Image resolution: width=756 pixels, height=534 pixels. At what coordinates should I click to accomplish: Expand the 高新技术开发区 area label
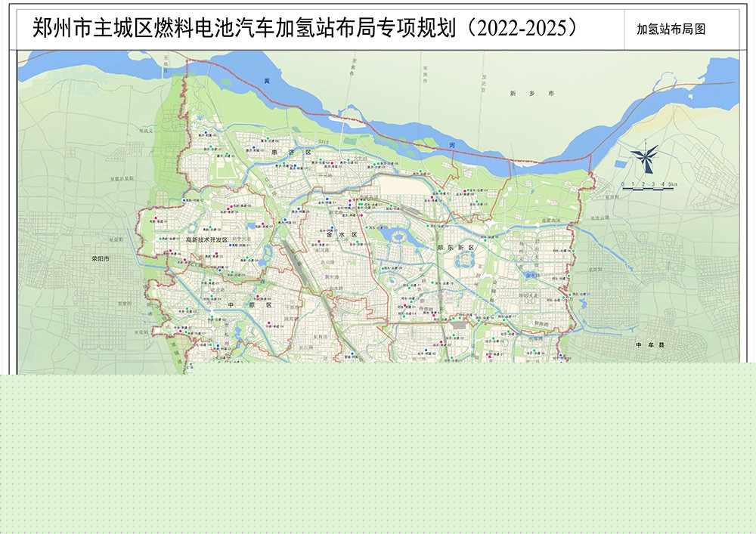point(207,238)
